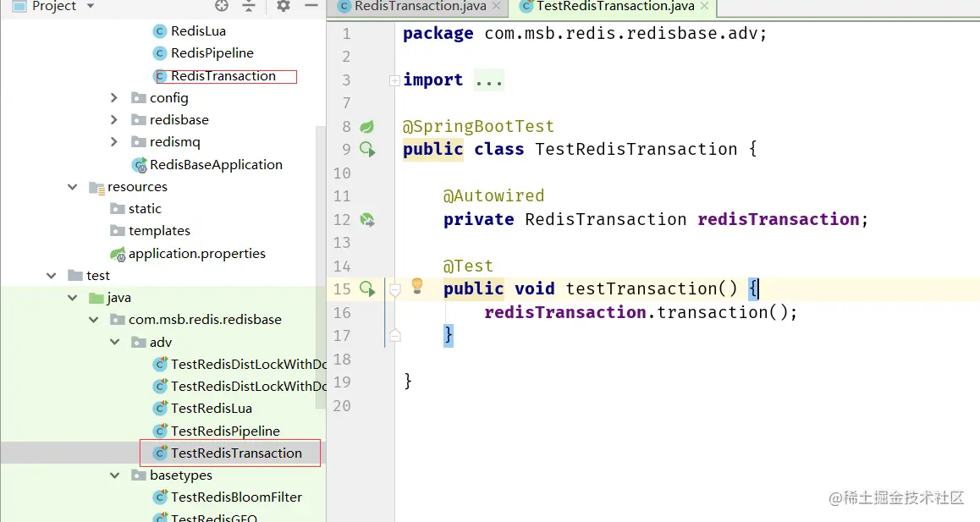This screenshot has height=522, width=980.
Task: Click autowired dependency gutter icon line 12
Action: [x=367, y=219]
